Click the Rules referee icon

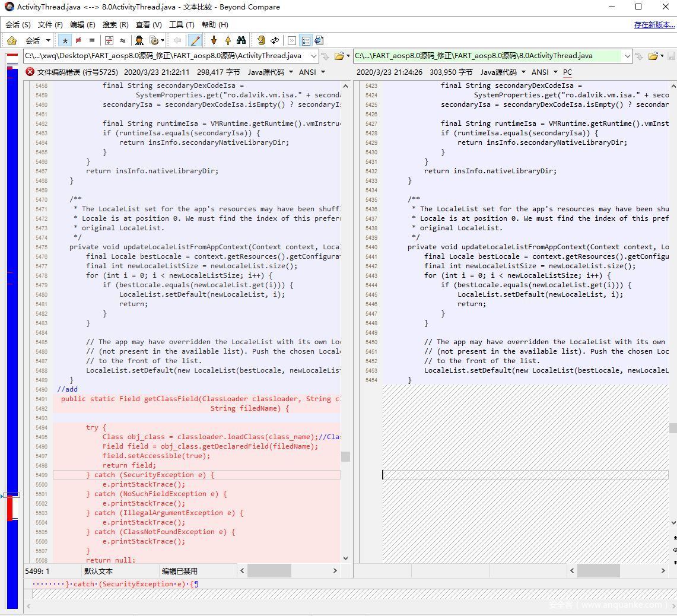139,40
